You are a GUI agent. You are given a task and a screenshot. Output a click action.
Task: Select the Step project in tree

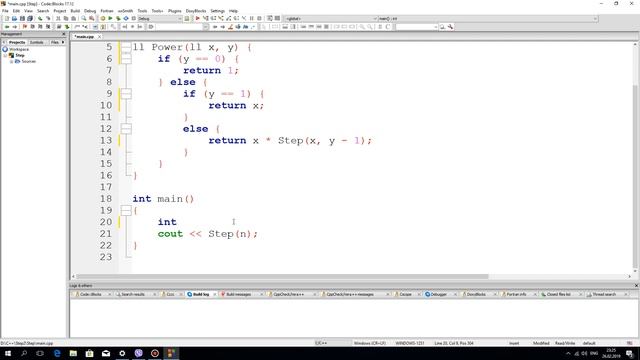click(20, 55)
